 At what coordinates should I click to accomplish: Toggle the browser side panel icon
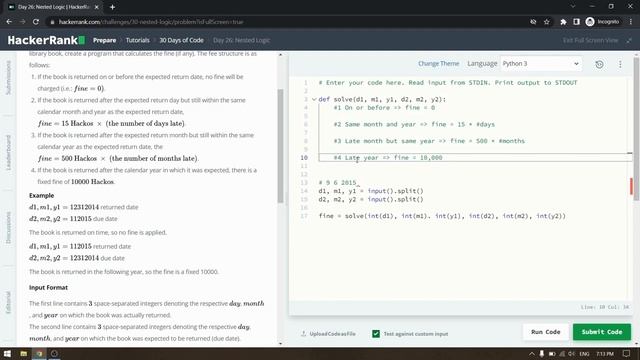pos(576,22)
